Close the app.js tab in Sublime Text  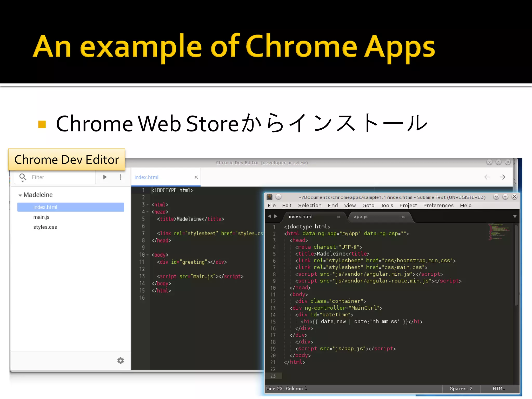pos(403,217)
